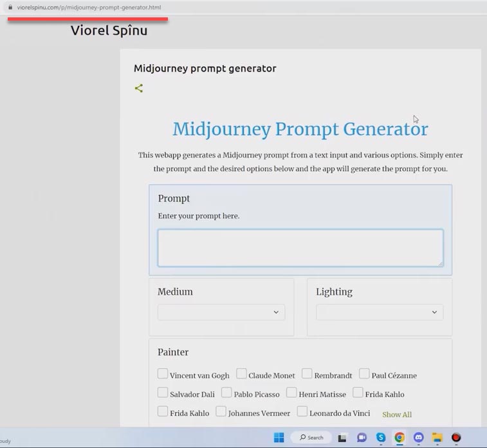Click the 'Midjourney prompt generator' page title

click(x=205, y=68)
